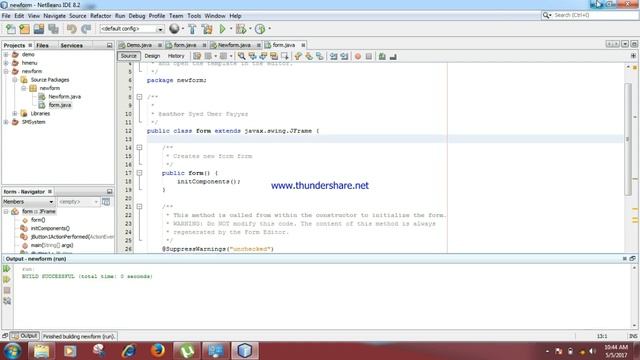
Task: Switch to the Files panel tab
Action: [x=42, y=45]
